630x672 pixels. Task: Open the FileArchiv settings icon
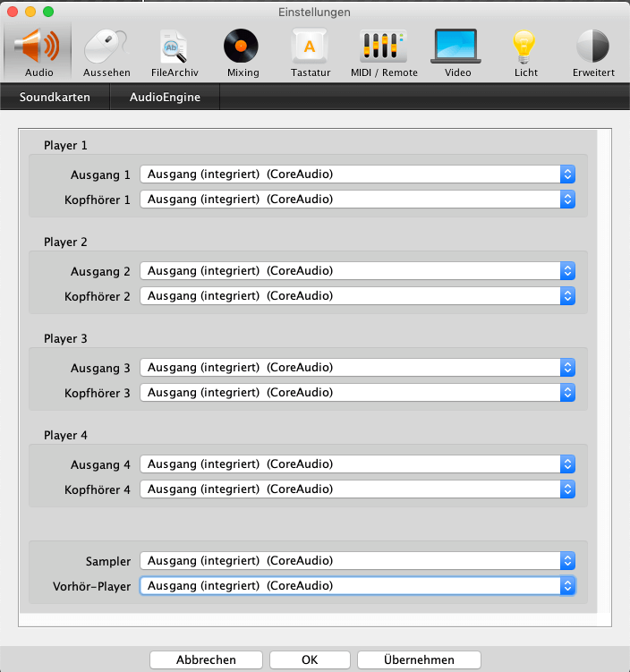174,47
